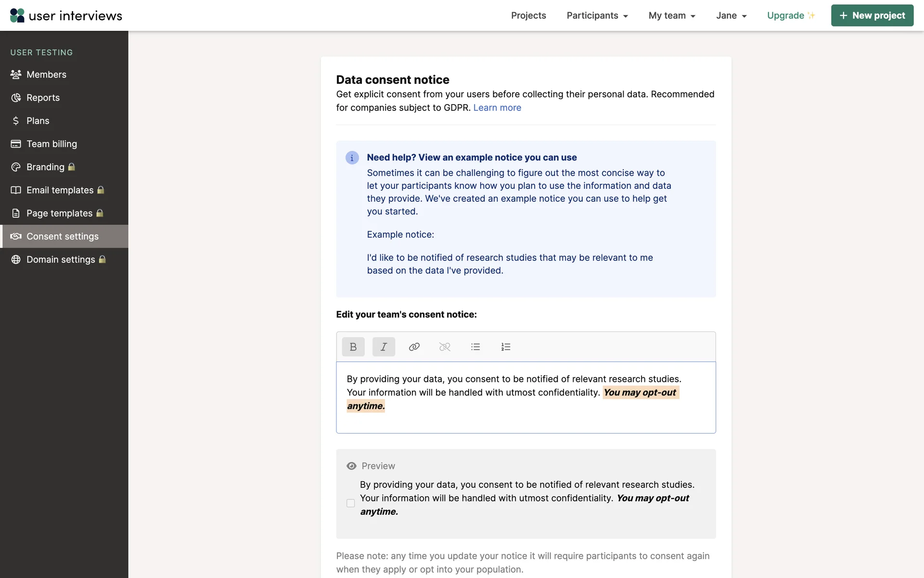
Task: Click the insert link icon
Action: [x=414, y=347]
